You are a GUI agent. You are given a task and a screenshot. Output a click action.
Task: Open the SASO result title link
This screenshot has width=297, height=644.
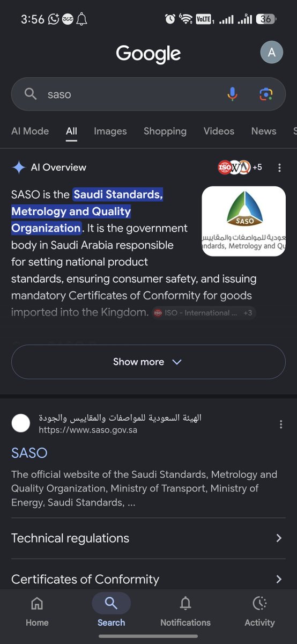[x=29, y=452]
